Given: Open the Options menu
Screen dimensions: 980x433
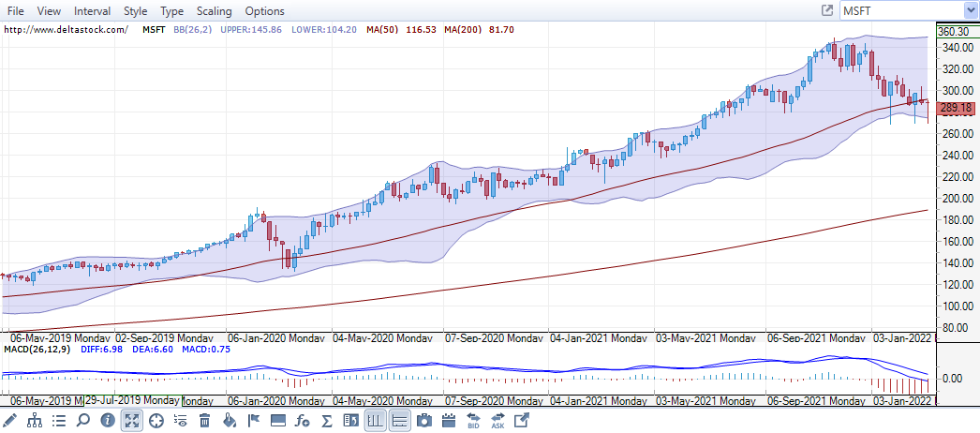Looking at the screenshot, I should click(x=264, y=11).
